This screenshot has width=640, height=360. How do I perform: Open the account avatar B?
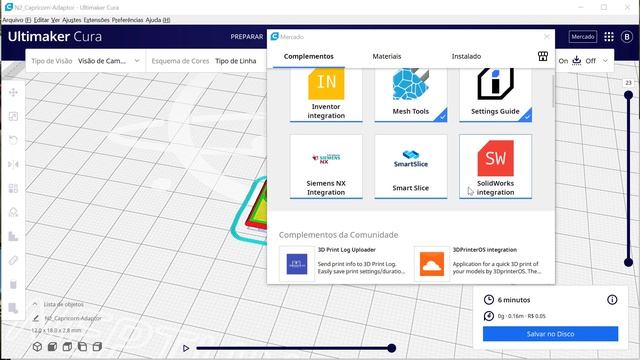tap(627, 37)
